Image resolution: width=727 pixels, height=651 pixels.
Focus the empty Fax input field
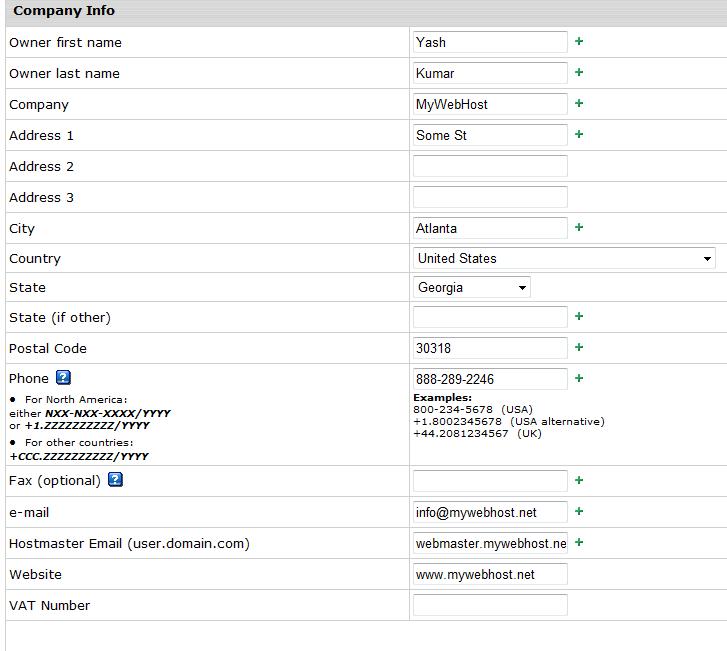coord(490,481)
